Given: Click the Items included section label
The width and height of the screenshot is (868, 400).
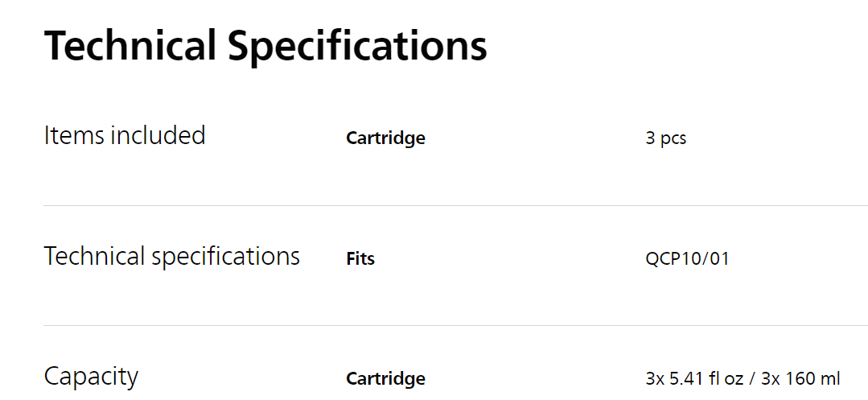Looking at the screenshot, I should [x=125, y=135].
